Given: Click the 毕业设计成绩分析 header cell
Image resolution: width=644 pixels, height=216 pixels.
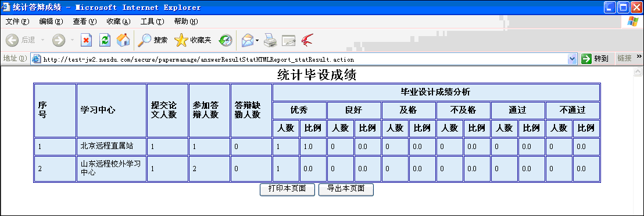Looking at the screenshot, I should tap(435, 92).
